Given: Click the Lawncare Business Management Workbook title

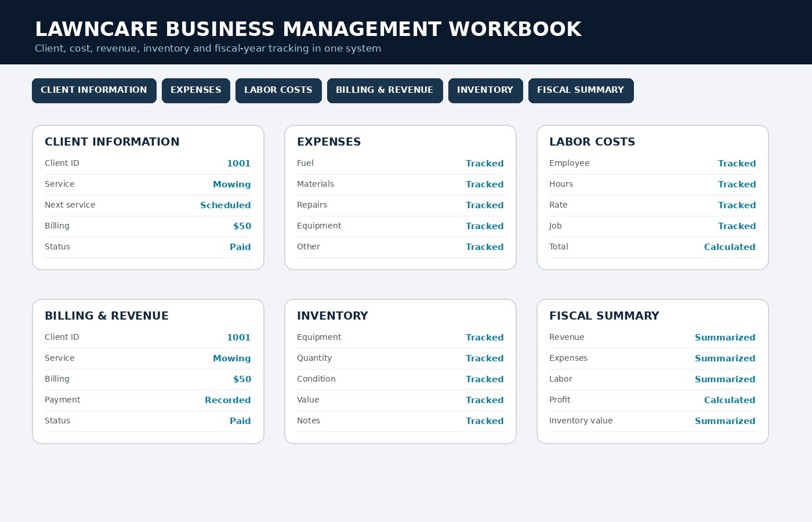Looking at the screenshot, I should (308, 29).
